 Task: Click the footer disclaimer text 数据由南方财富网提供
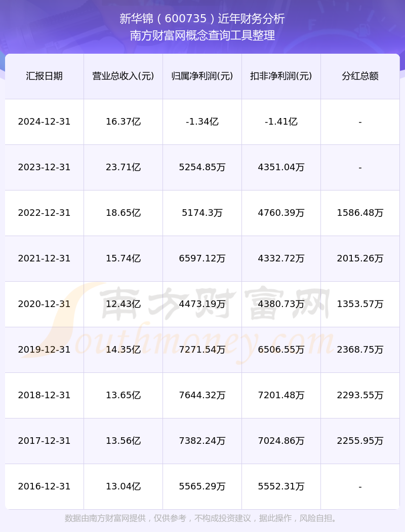(105, 518)
